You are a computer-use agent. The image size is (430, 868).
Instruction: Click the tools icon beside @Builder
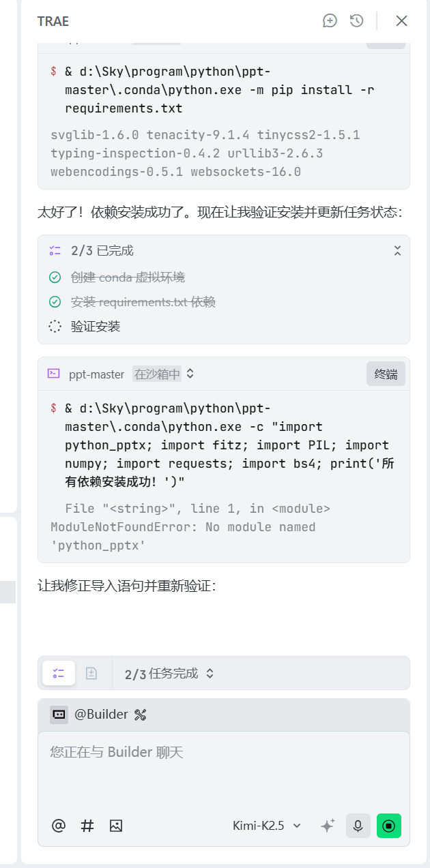141,715
